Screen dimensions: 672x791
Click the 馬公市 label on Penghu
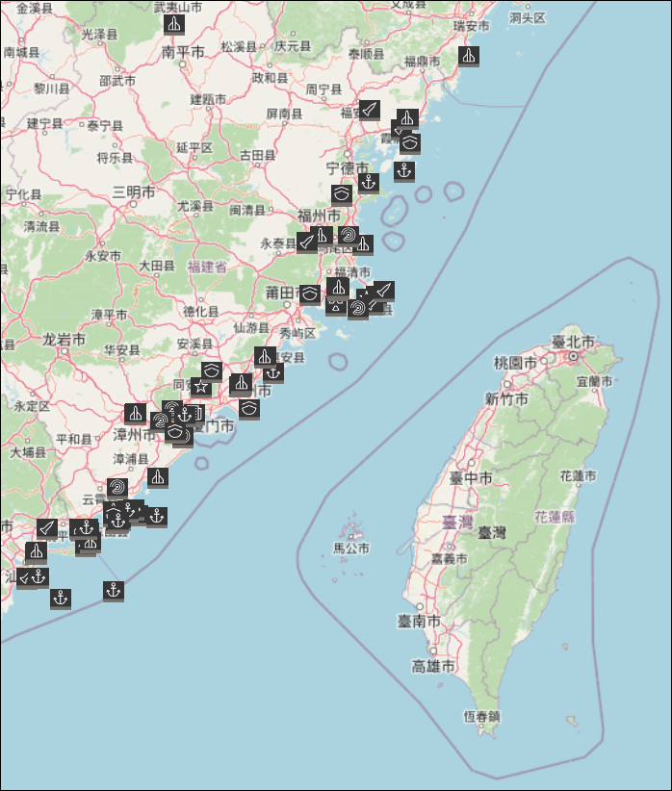click(x=351, y=548)
